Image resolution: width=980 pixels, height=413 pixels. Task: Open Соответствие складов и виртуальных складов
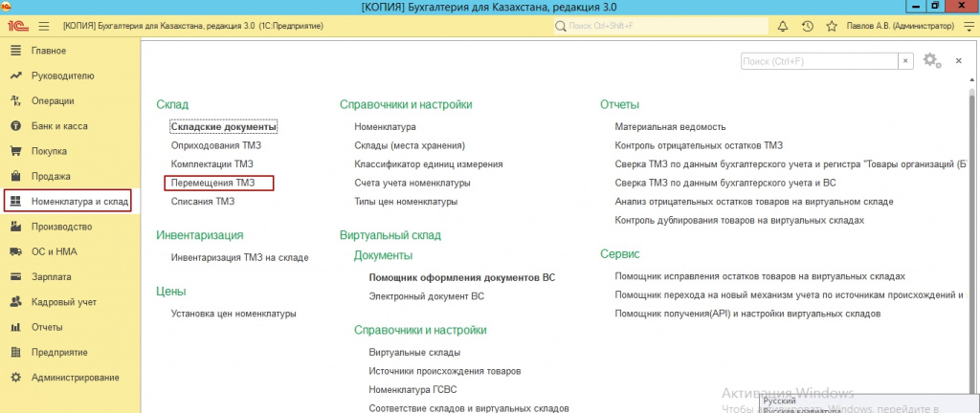(469, 408)
